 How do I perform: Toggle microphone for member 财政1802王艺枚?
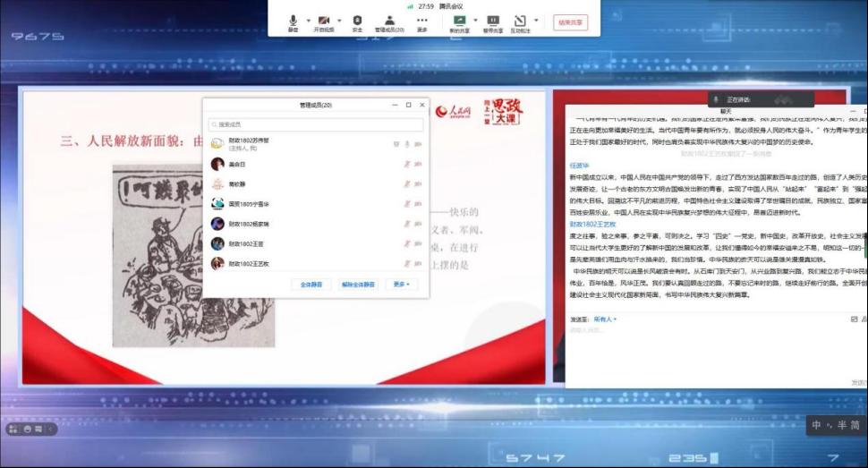tap(407, 263)
